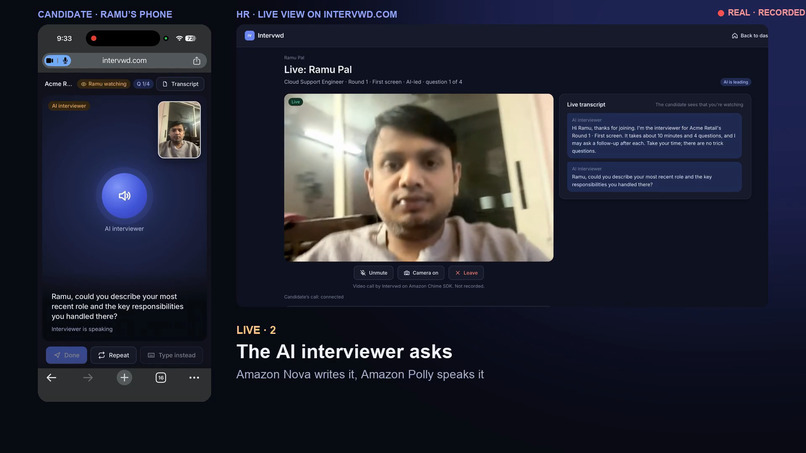Tap the share icon in phone address bar

(x=196, y=61)
